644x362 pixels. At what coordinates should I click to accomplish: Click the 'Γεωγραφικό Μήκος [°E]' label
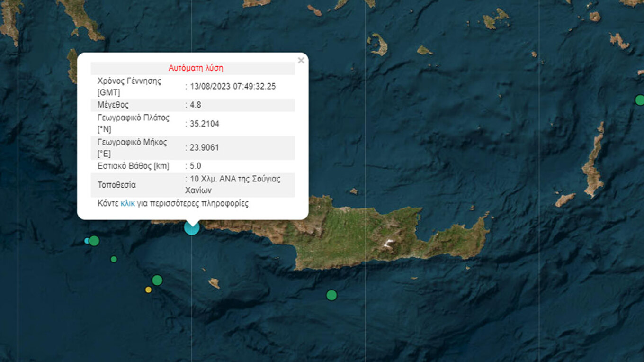pyautogui.click(x=132, y=148)
